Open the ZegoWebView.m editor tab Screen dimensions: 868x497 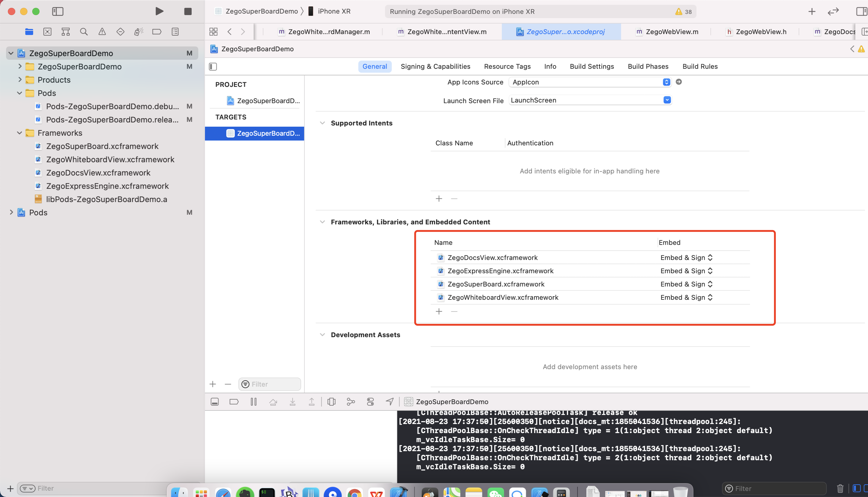pos(671,32)
